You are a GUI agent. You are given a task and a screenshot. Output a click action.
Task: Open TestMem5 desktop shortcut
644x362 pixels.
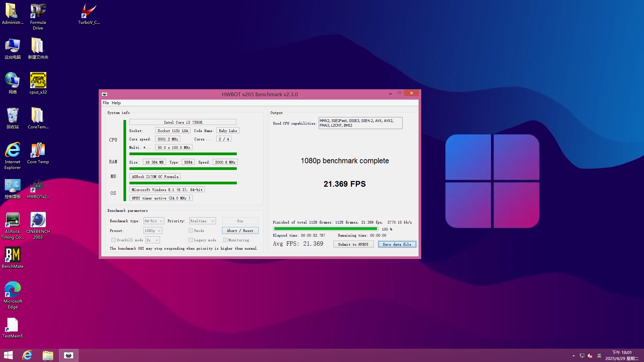12,327
